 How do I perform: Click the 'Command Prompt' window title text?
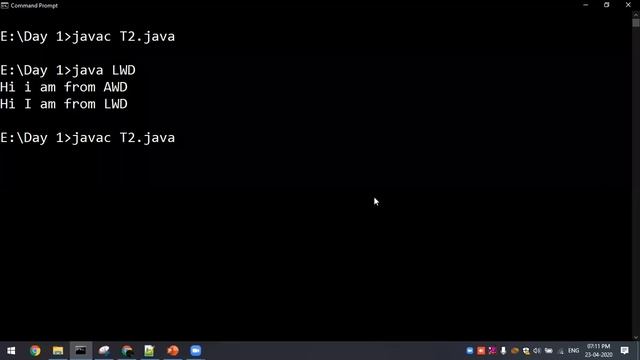coord(34,5)
